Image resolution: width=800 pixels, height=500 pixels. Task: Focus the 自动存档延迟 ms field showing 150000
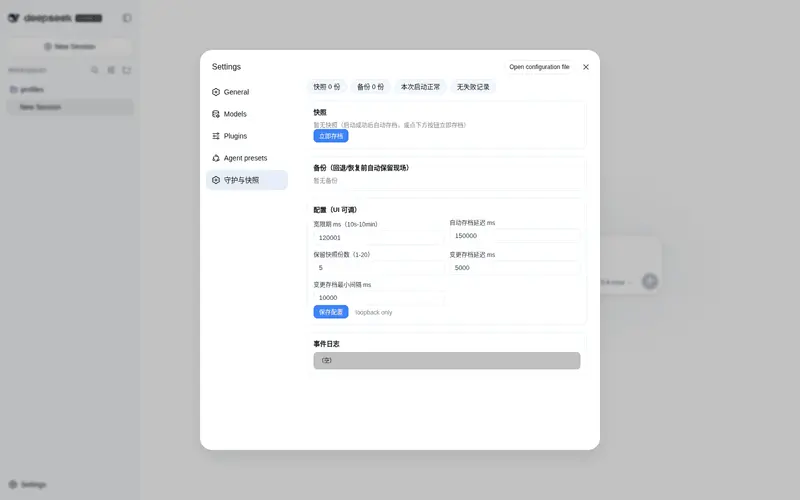514,236
